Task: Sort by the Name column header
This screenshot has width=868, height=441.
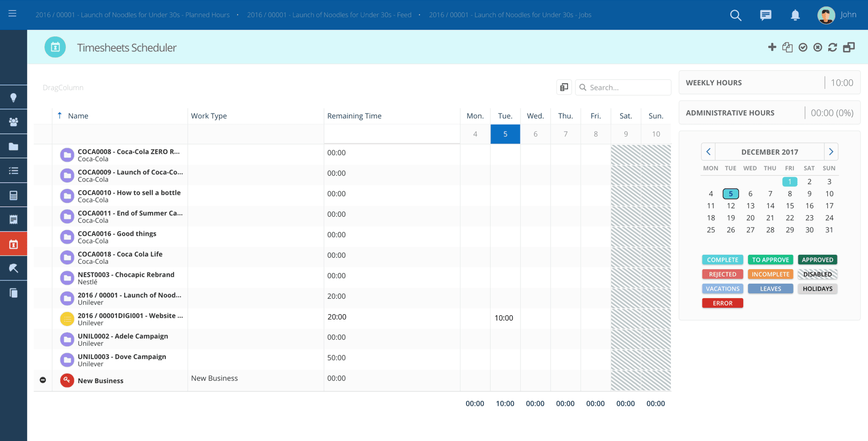Action: click(78, 116)
